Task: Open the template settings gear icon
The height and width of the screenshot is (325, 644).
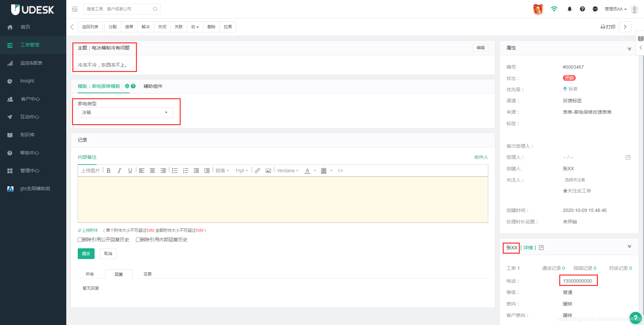Action: click(x=127, y=86)
